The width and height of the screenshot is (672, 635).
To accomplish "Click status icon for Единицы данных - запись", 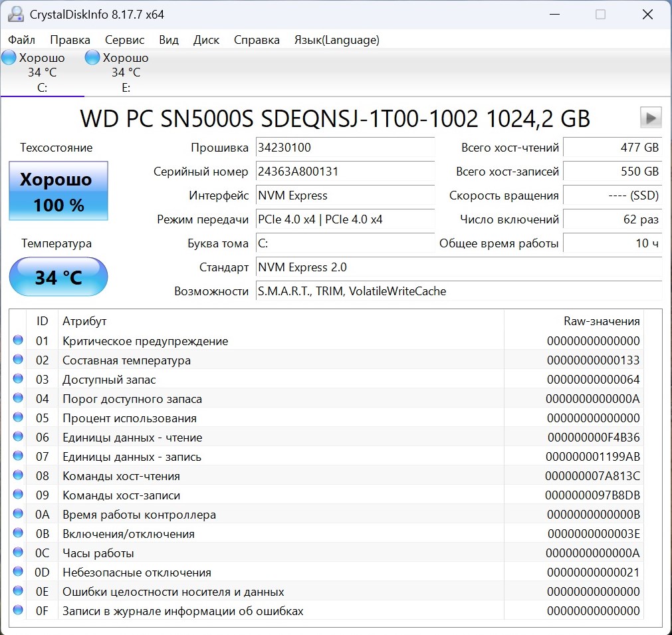I will [x=18, y=456].
